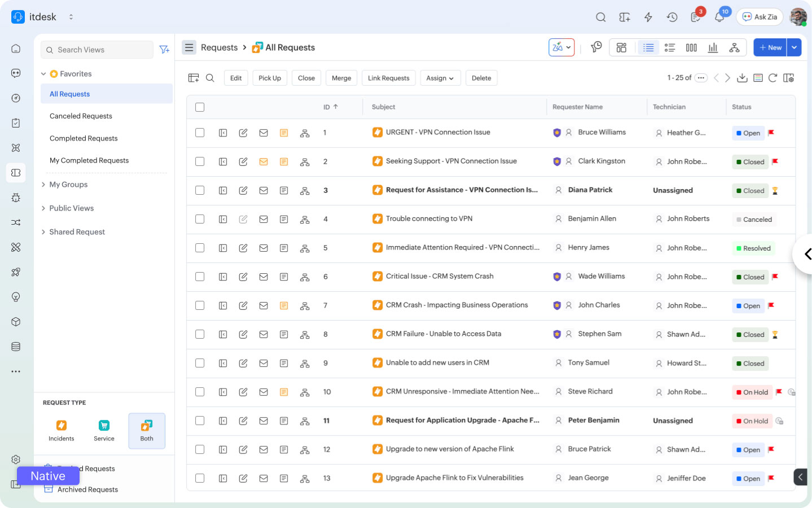Switch to the kanban view icon
Image resolution: width=812 pixels, height=508 pixels.
tap(691, 47)
